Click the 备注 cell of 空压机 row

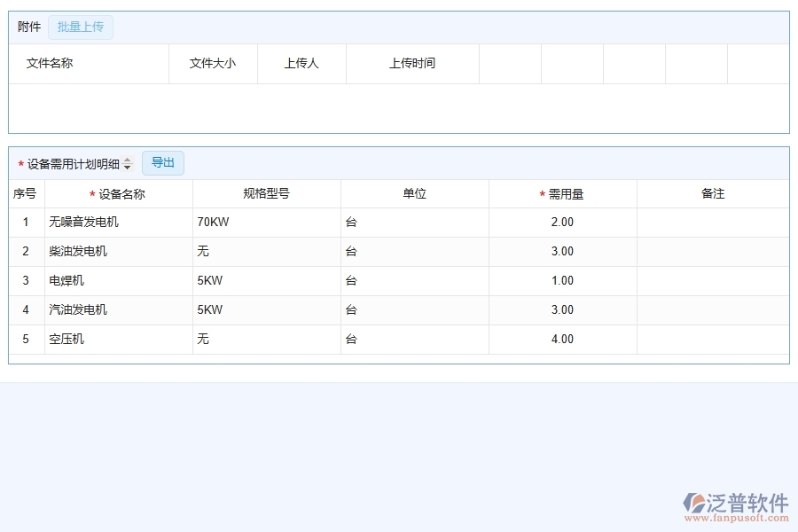(x=713, y=339)
